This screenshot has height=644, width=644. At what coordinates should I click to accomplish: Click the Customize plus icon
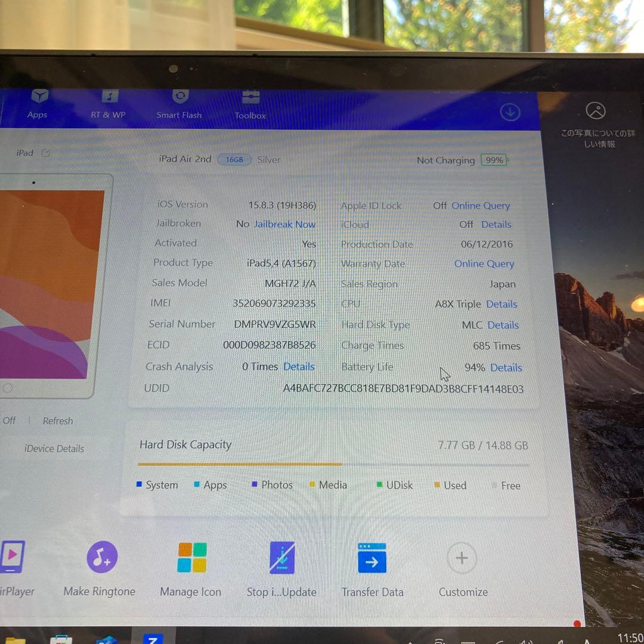pos(462,558)
